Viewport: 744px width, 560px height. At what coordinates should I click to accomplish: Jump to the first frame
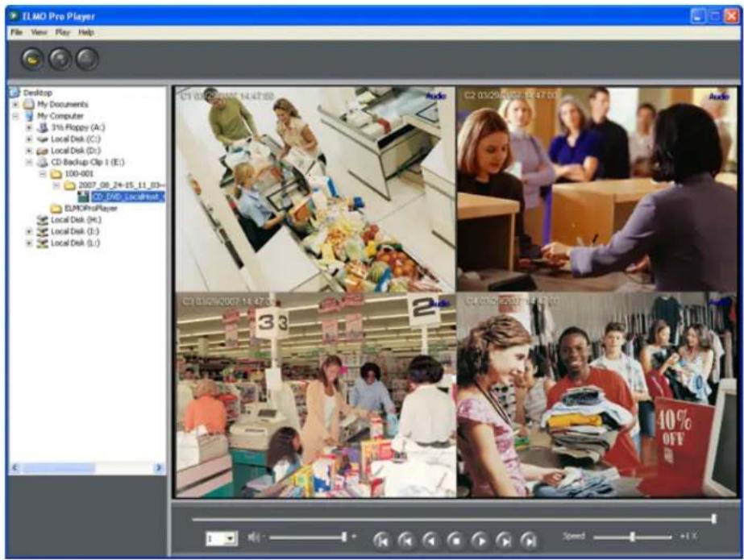381,540
